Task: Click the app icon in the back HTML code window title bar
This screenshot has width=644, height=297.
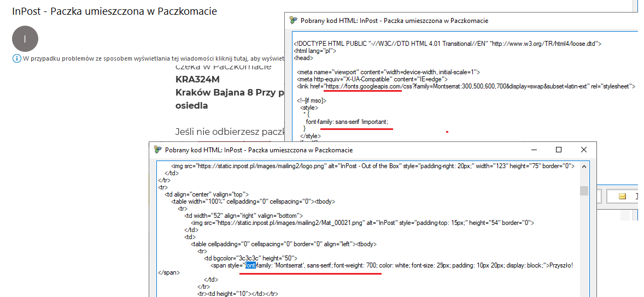Action: click(293, 20)
